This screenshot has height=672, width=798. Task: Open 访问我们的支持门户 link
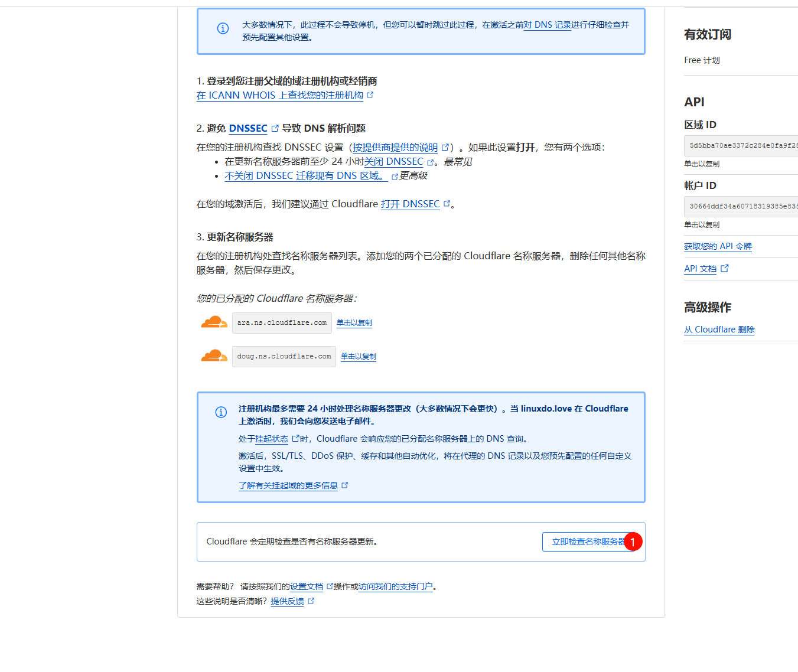(396, 586)
